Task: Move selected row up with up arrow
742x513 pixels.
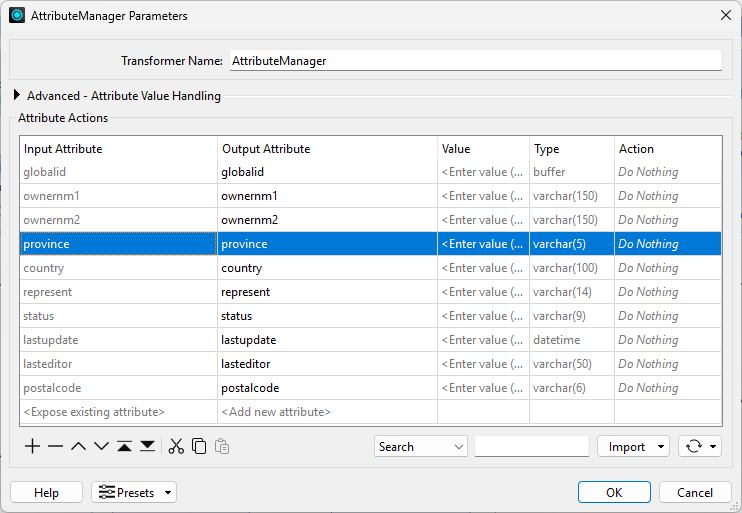Action: (78, 447)
